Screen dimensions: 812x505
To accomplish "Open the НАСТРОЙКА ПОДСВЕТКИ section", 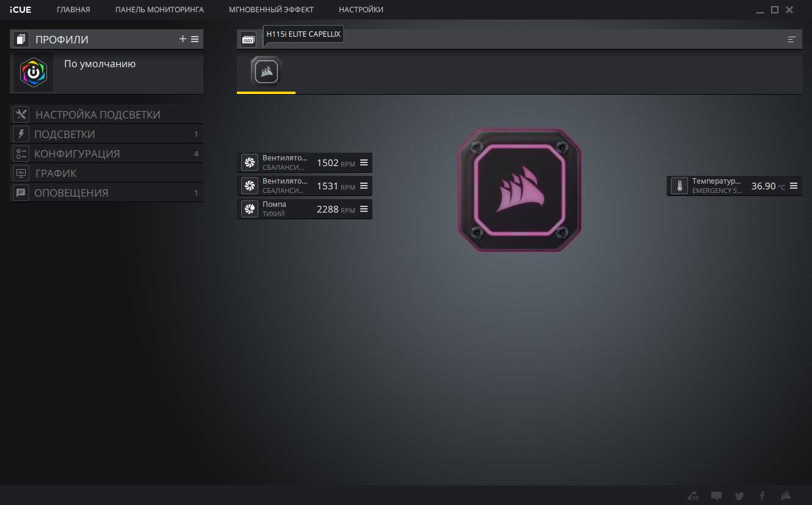I will click(x=98, y=115).
